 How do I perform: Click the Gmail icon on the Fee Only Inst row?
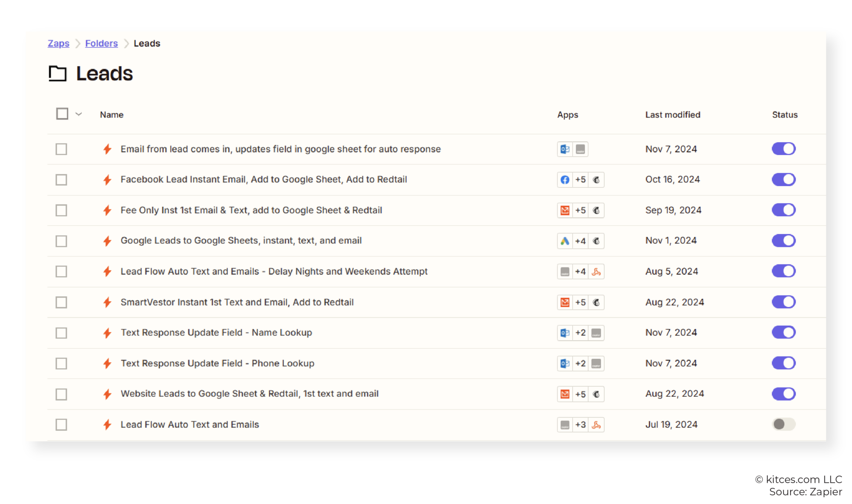565,210
